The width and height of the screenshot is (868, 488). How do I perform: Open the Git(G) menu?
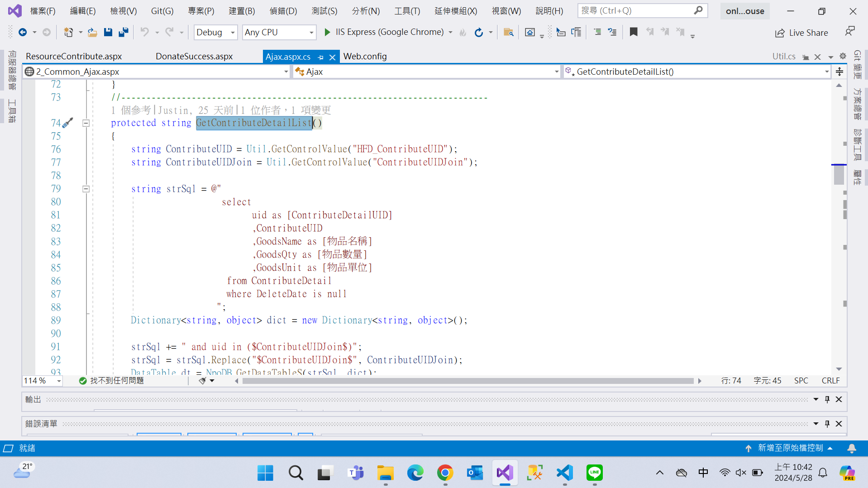162,11
